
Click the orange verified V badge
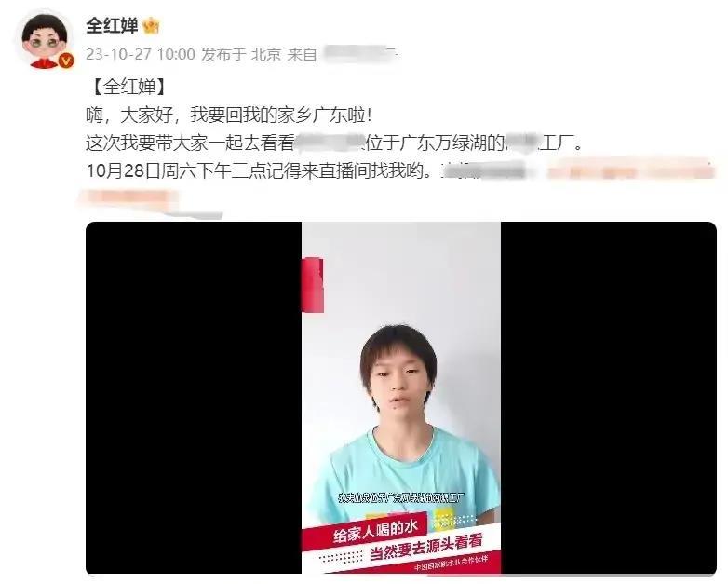point(66,61)
